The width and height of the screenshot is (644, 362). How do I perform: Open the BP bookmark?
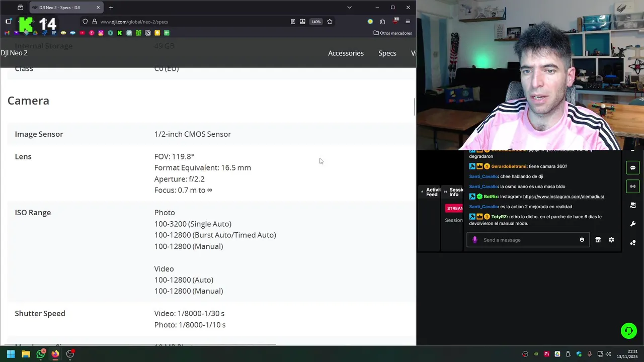click(x=54, y=33)
